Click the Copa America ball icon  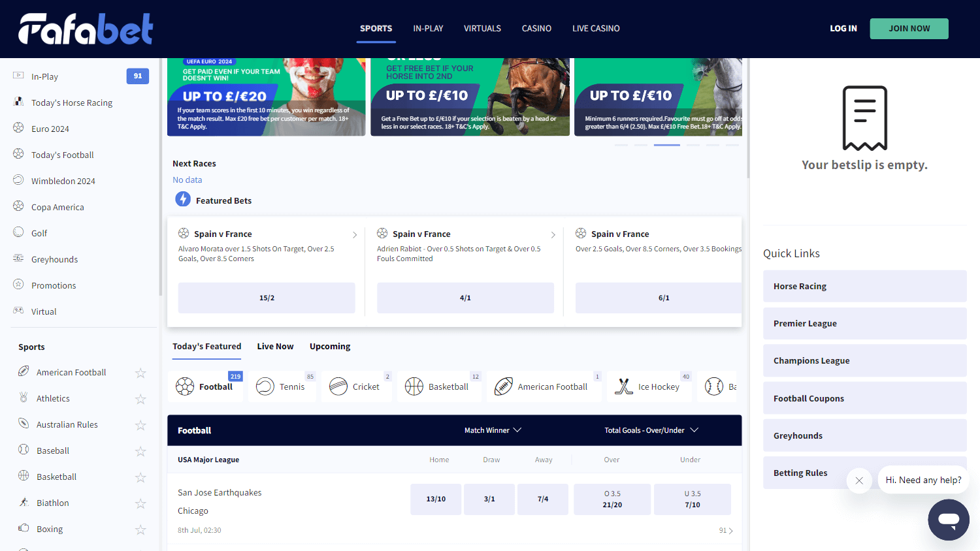(18, 206)
